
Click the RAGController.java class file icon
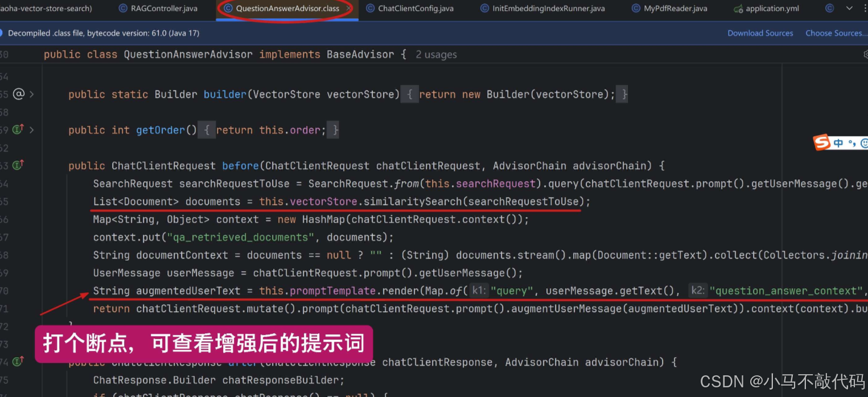[123, 9]
